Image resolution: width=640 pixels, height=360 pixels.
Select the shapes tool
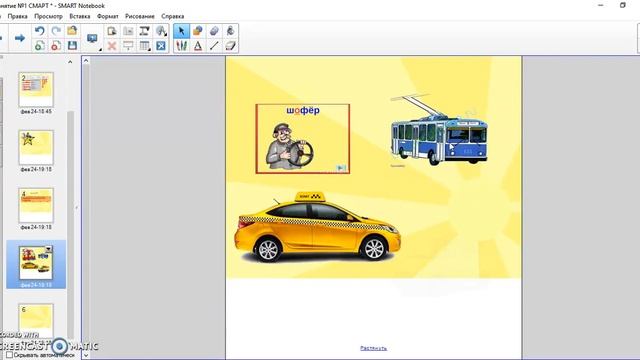tap(198, 31)
